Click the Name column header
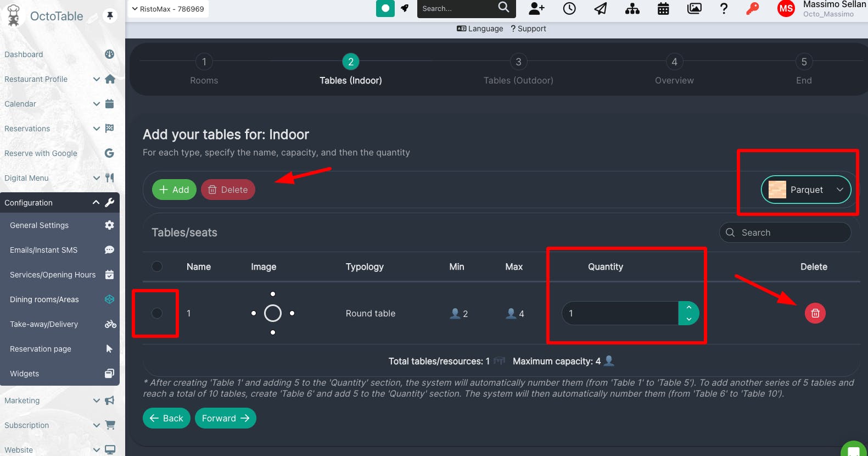 [x=199, y=266]
